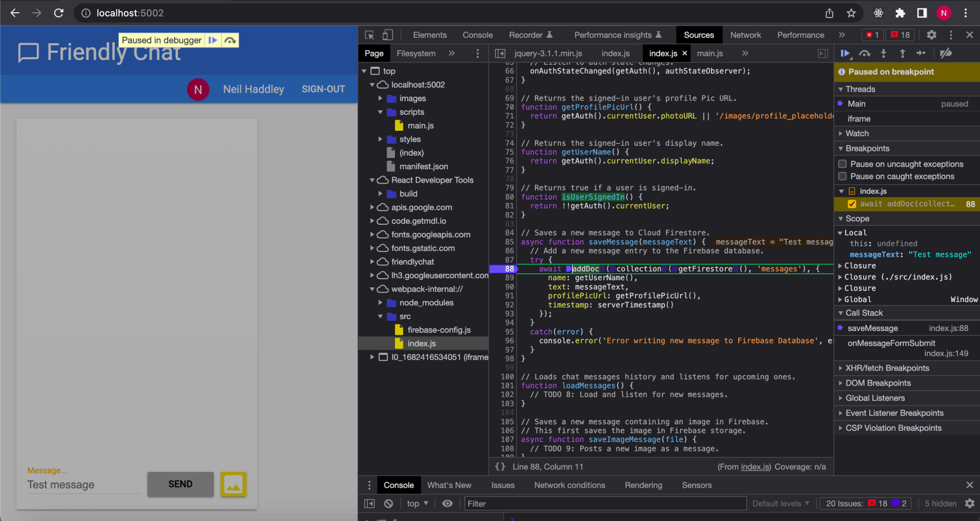The image size is (980, 521).
Task: Resume script execution in debugger toolbar
Action: pyautogui.click(x=845, y=53)
